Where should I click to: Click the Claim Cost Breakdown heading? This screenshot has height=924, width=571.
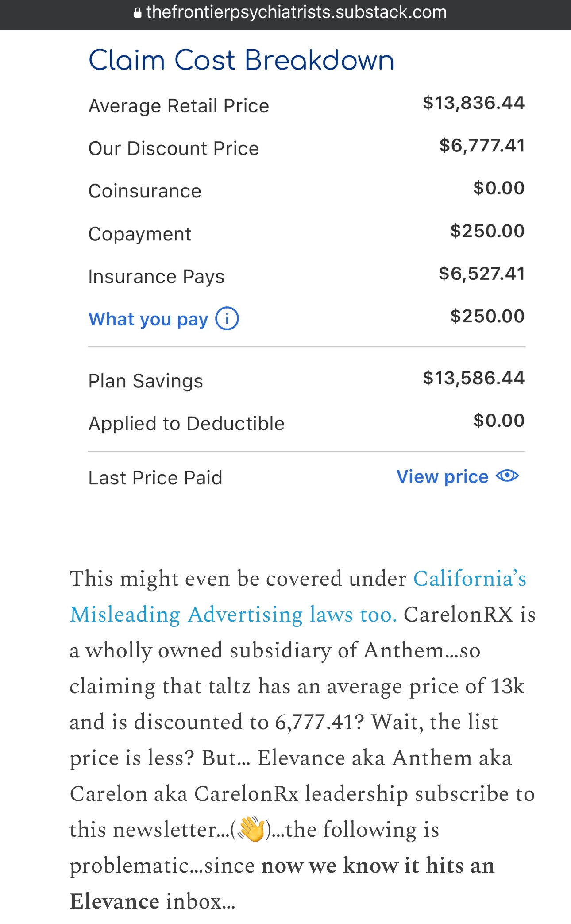[241, 60]
